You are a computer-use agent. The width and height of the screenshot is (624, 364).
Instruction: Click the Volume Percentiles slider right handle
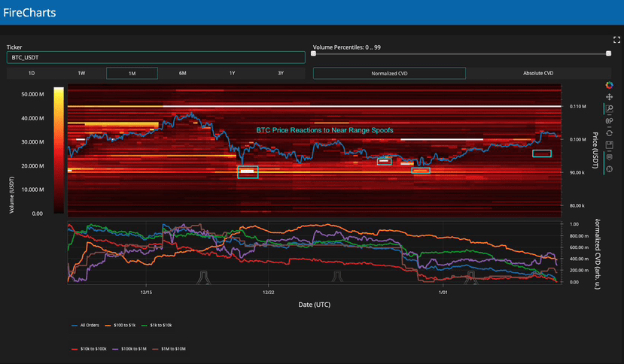608,53
